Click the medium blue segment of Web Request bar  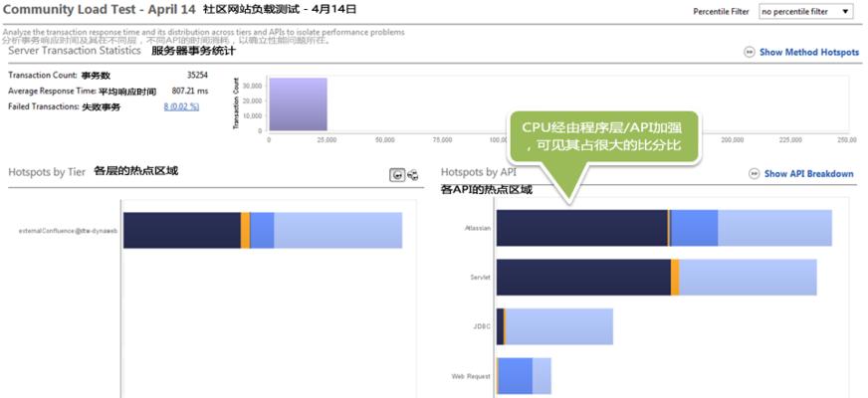(516, 376)
